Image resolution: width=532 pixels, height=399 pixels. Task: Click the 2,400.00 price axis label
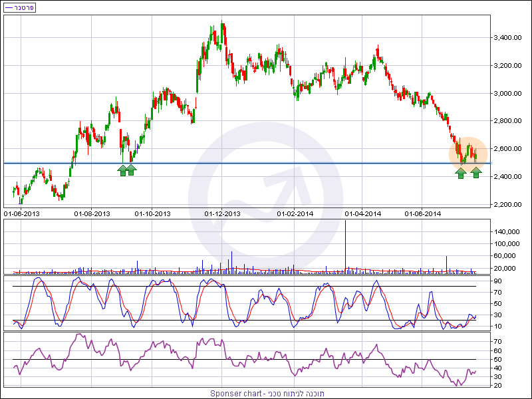coord(507,176)
